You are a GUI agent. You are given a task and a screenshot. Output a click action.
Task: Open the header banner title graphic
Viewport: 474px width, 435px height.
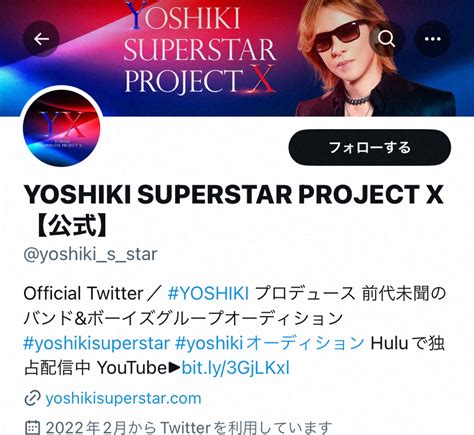(200, 48)
